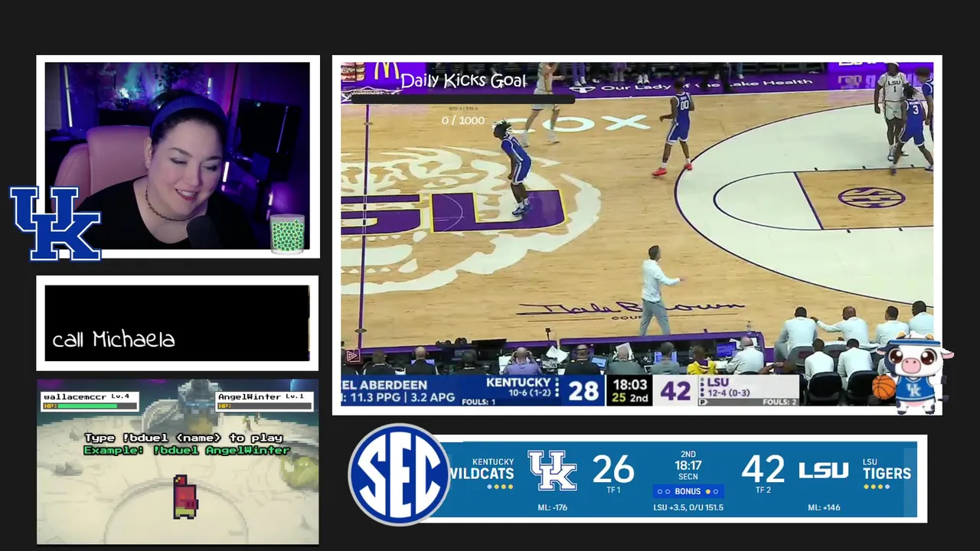Click the 18:17 scoreboard clock
The width and height of the screenshot is (980, 551).
[x=688, y=465]
